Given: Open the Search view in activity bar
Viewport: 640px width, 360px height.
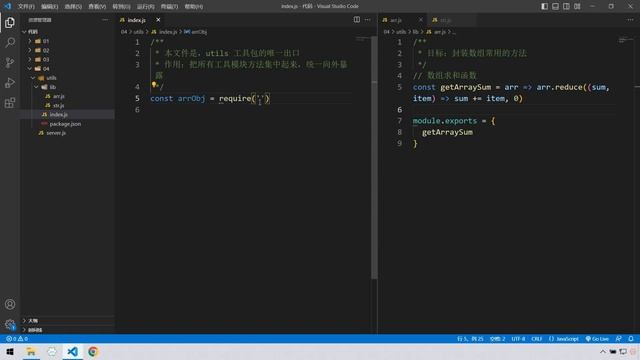Looking at the screenshot, I should coord(10,42).
